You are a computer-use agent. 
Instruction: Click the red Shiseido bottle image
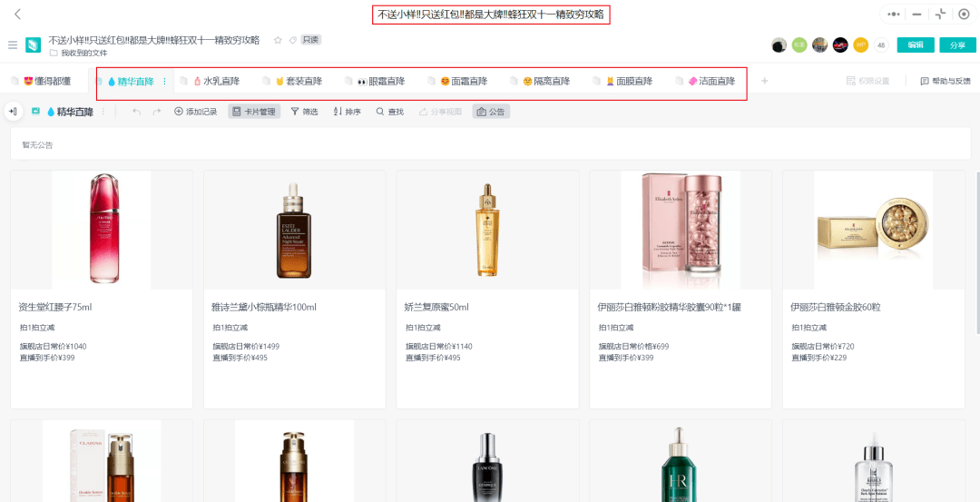[102, 230]
